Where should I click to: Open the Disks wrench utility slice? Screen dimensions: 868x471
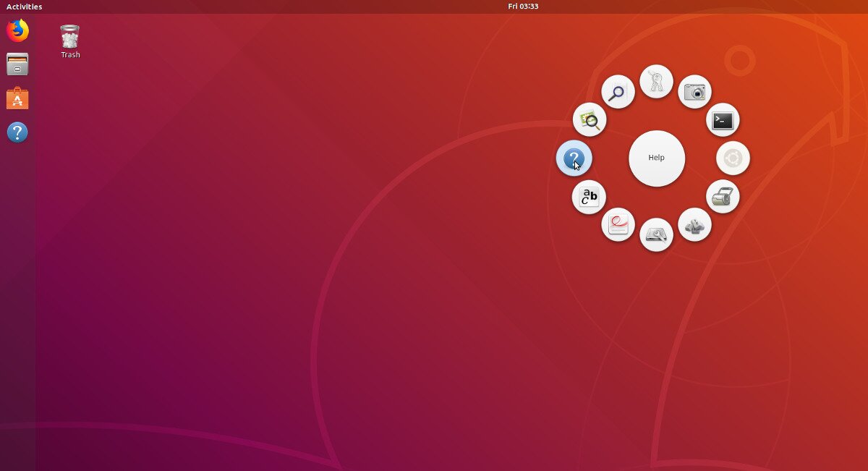[x=656, y=234]
